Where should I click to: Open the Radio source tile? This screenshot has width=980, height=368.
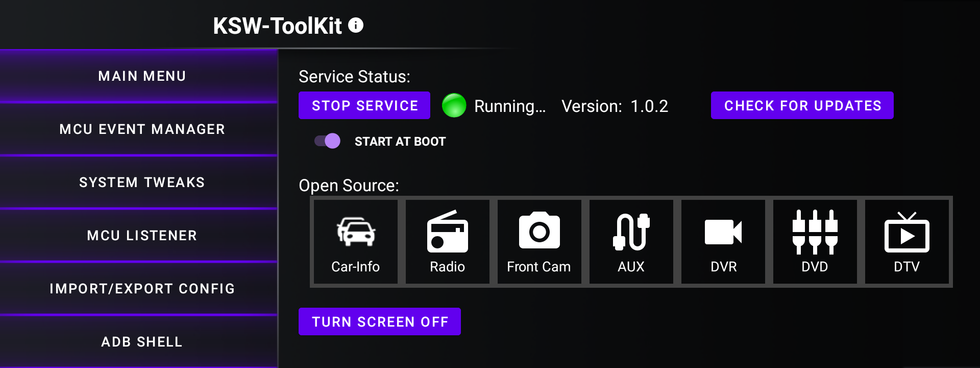point(447,242)
